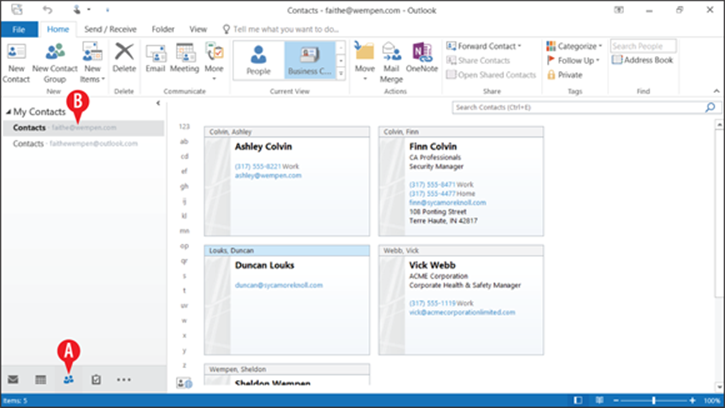
Task: Select Duncan Louks' business card
Action: (x=287, y=300)
